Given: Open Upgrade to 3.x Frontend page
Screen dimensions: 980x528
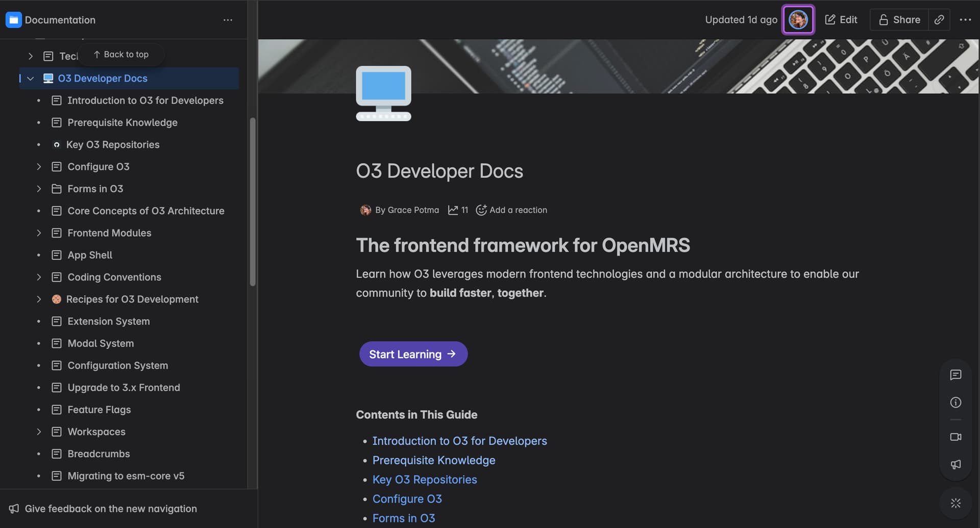Looking at the screenshot, I should tap(124, 388).
